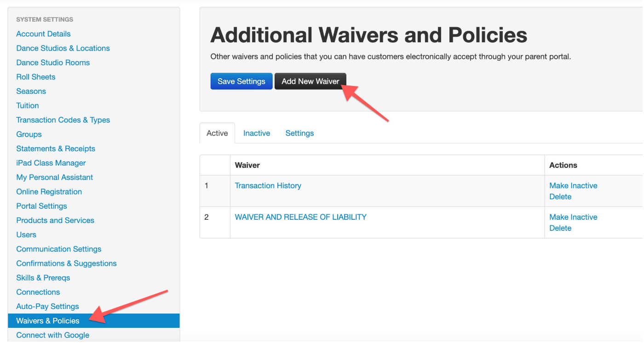
Task: Select Connections in sidebar
Action: pos(38,292)
